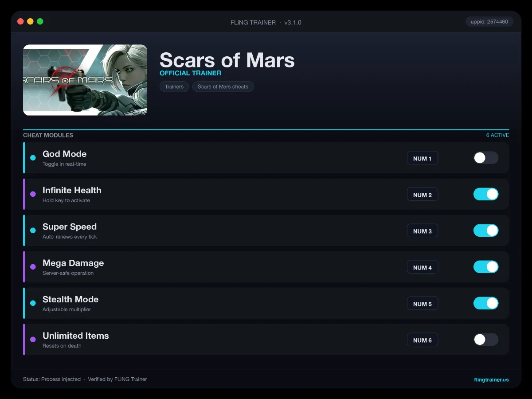Enable the Unlimited Items toggle
Viewport: 532px width, 399px height.
point(486,340)
